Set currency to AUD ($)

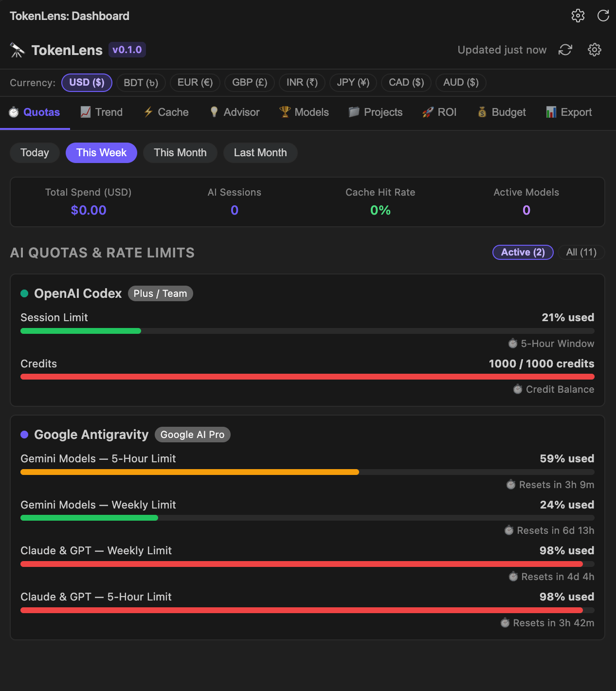(x=461, y=83)
